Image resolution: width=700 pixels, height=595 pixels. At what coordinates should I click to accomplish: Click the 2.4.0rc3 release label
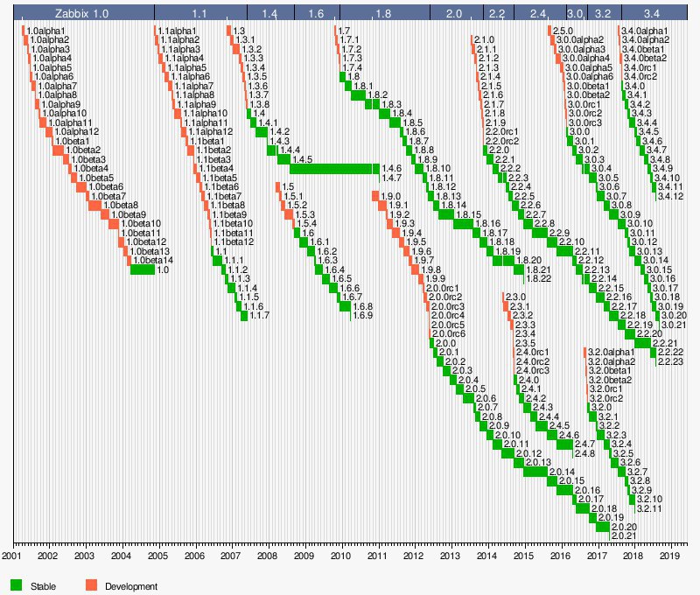[x=533, y=370]
